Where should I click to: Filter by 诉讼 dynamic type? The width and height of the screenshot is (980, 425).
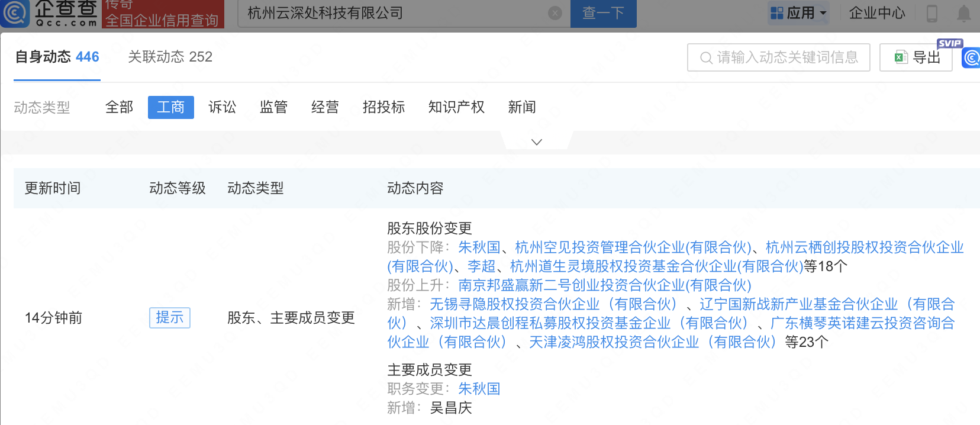tap(222, 107)
